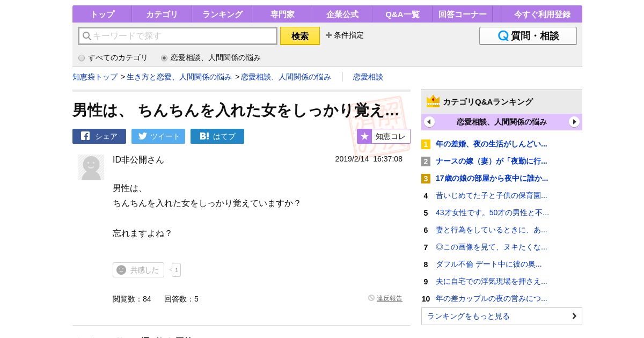Go to 知恵袋トップ breadcrumb
Viewport: 644px width, 338px height.
95,77
